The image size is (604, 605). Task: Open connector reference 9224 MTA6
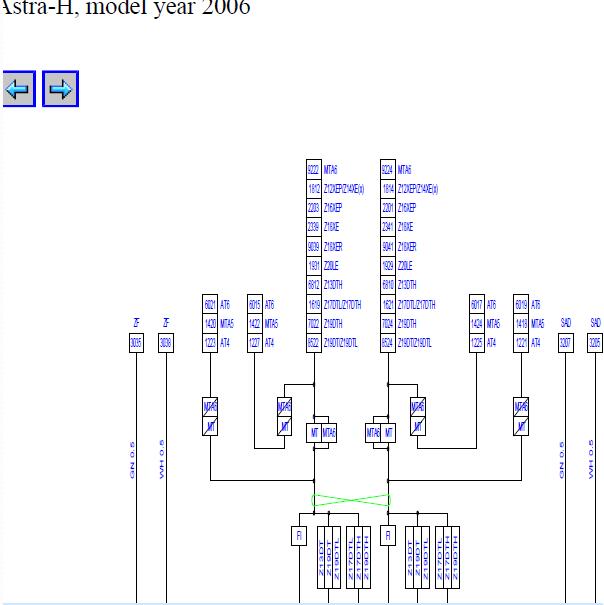[387, 169]
